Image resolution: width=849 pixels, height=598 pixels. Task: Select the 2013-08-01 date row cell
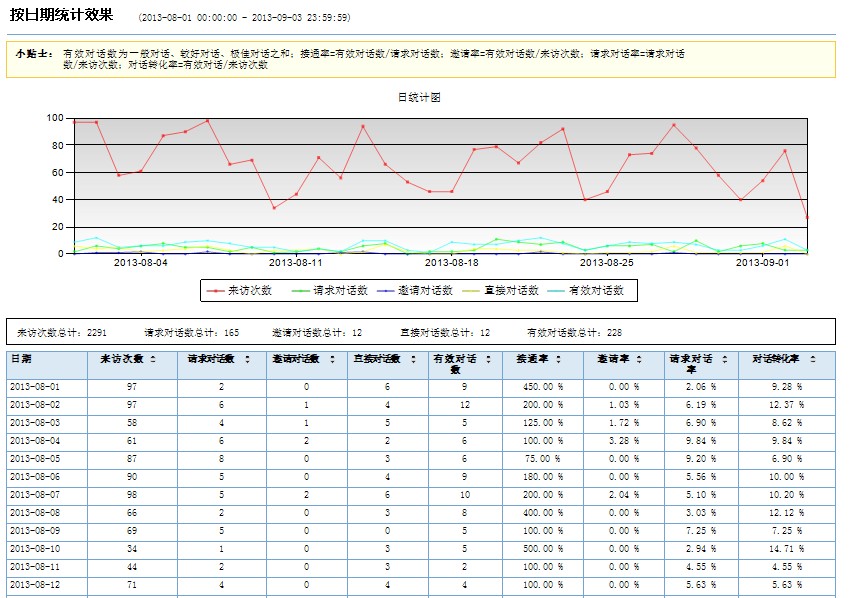coord(36,386)
